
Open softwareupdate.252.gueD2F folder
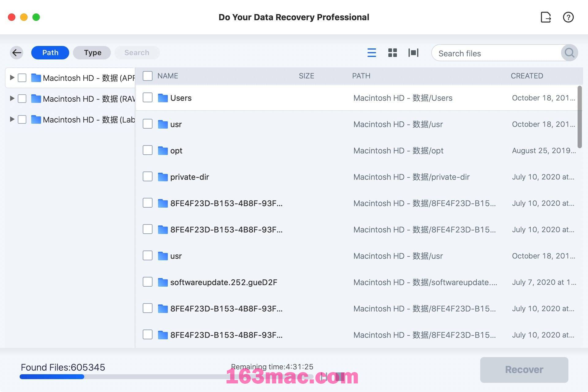coord(224,282)
